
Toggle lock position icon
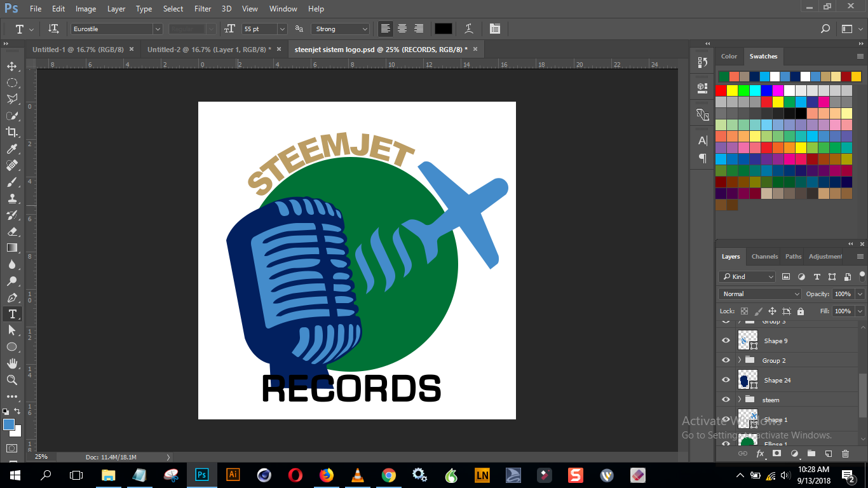pos(772,311)
